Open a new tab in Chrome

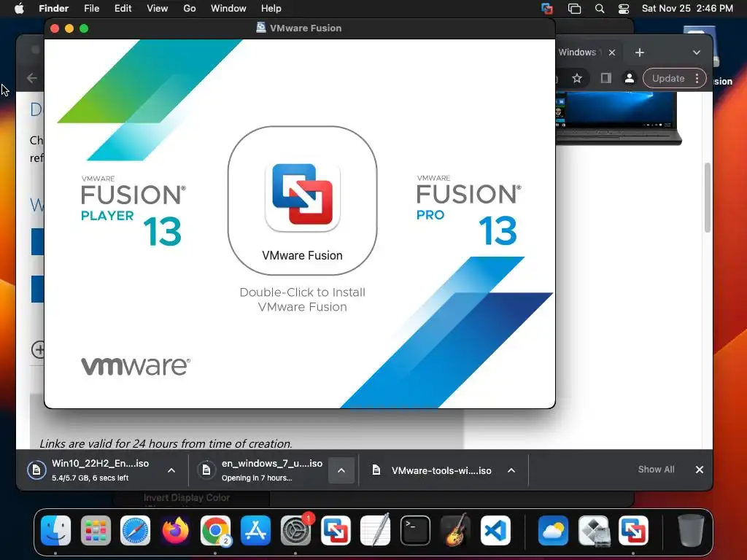pos(640,52)
